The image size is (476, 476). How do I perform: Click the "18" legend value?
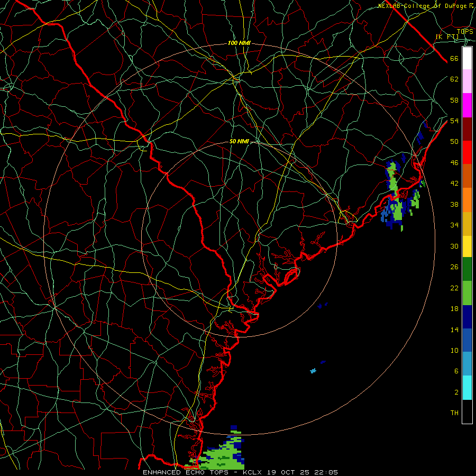click(454, 309)
